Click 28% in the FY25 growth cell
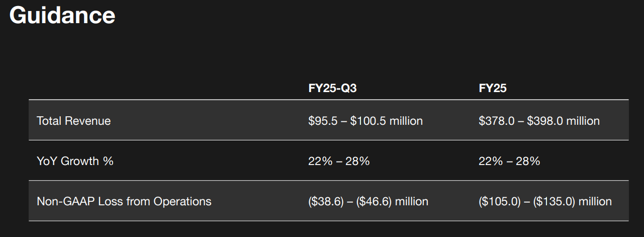This screenshot has height=237, width=644. [x=529, y=161]
